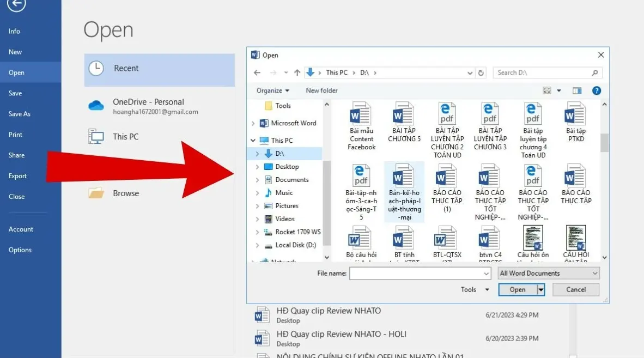Select the btvn C4 document
The height and width of the screenshot is (358, 644).
[490, 243]
